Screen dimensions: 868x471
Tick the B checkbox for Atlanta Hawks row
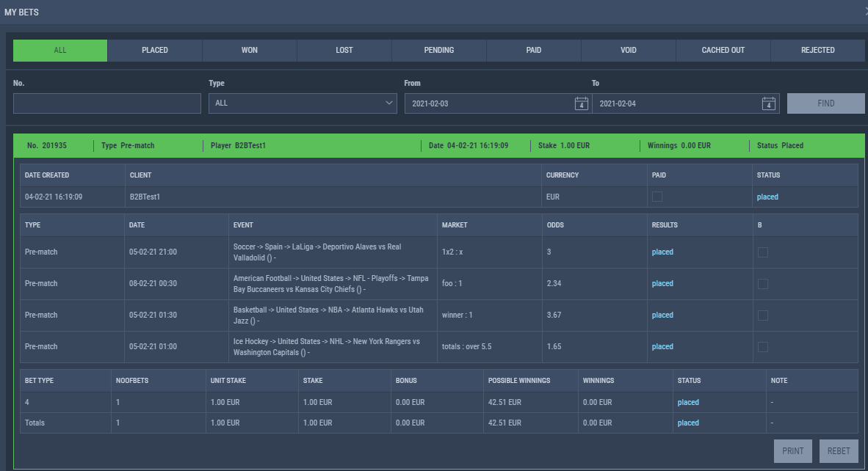pyautogui.click(x=763, y=315)
